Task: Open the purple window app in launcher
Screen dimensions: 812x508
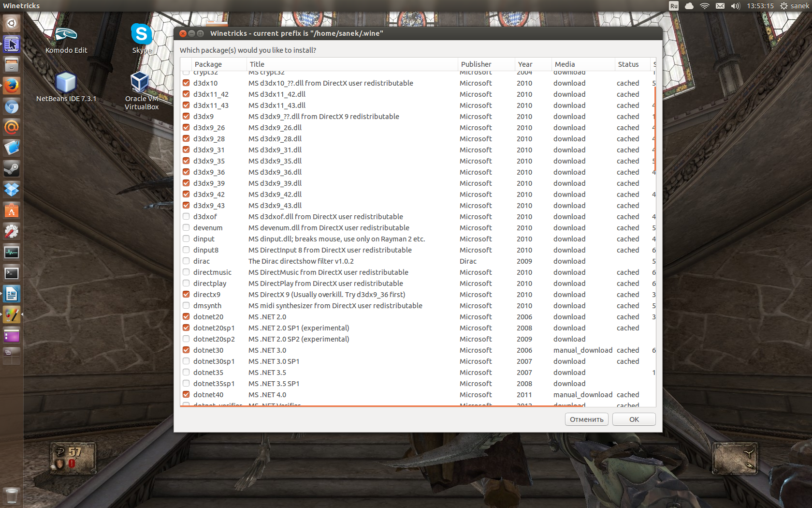Action: 12,335
